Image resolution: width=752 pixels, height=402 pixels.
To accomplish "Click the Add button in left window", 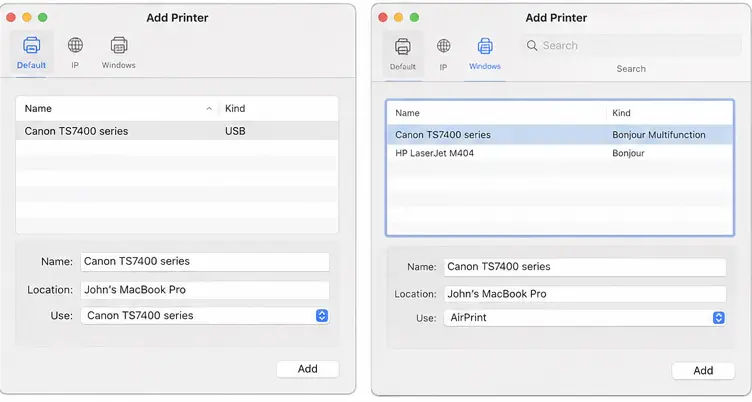I will click(x=307, y=369).
